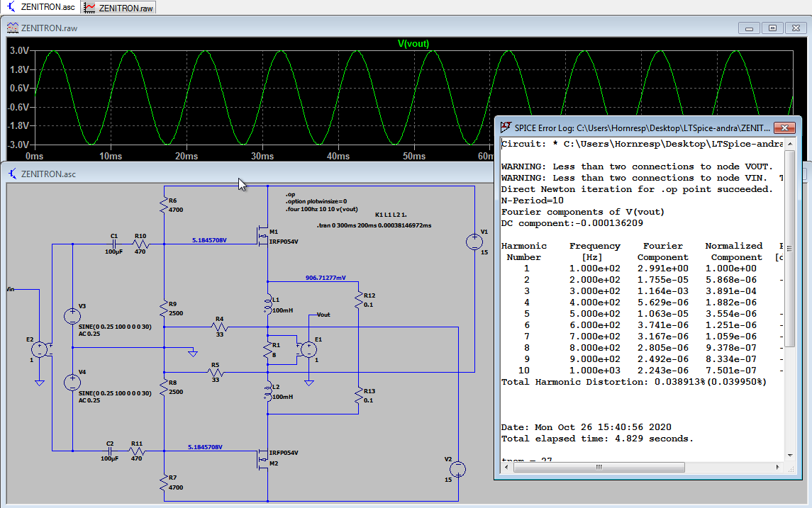Click the SPICE Error Log title icon

506,128
